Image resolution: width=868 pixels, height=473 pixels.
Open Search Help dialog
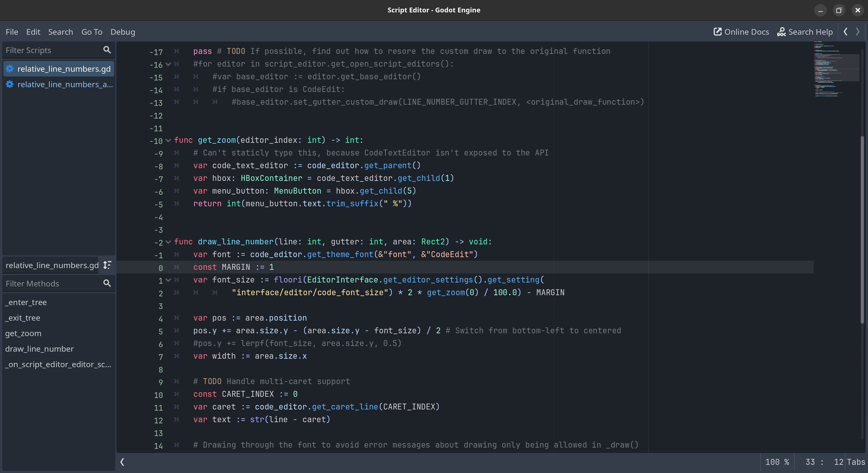[805, 32]
